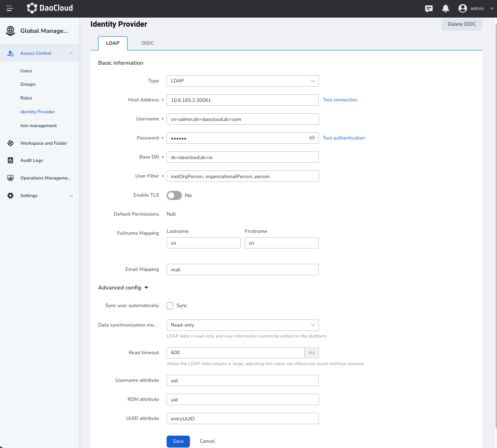The height and width of the screenshot is (448, 497).
Task: Click the Read timeout input field
Action: 236,353
